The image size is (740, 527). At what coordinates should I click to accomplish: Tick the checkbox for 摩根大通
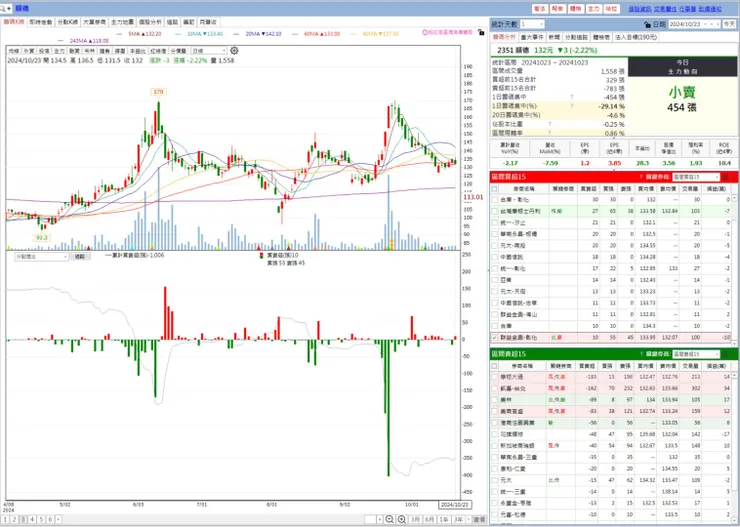(x=495, y=377)
